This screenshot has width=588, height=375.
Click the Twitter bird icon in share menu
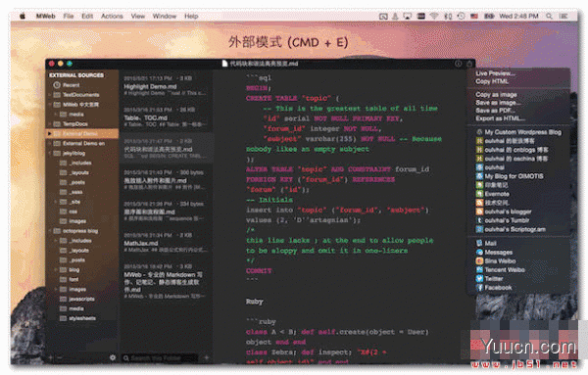pyautogui.click(x=479, y=279)
